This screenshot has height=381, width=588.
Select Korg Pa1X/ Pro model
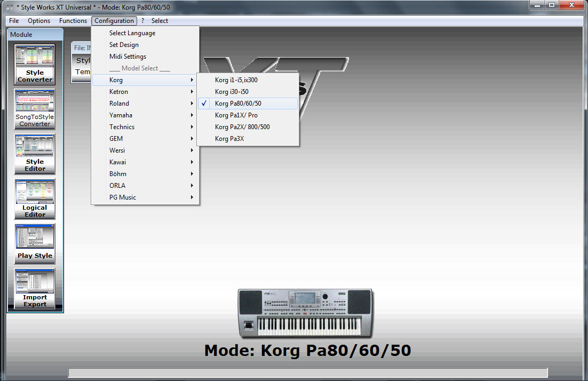coord(248,115)
